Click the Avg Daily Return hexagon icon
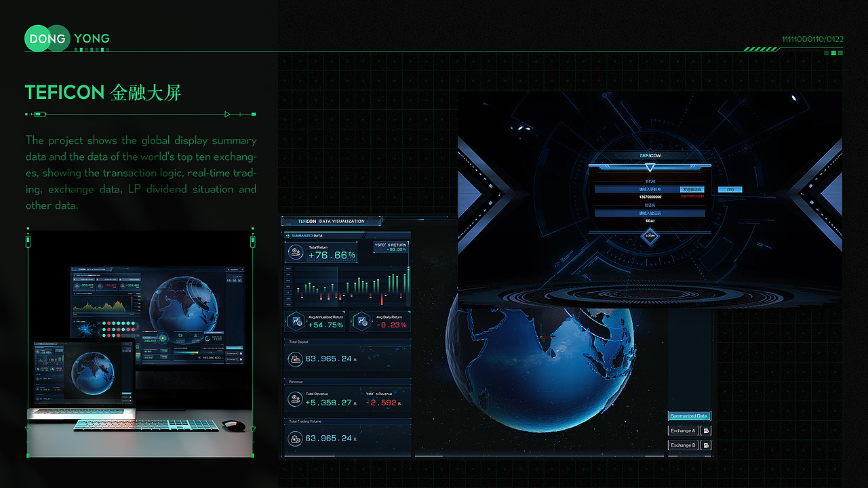This screenshot has width=868, height=488. pyautogui.click(x=363, y=321)
